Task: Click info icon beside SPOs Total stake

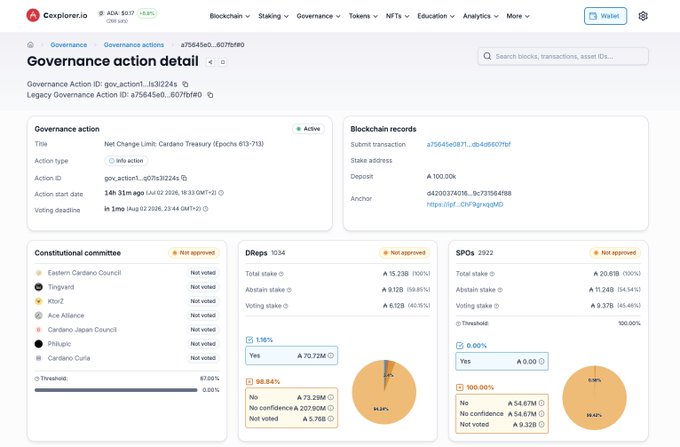Action: (492, 274)
